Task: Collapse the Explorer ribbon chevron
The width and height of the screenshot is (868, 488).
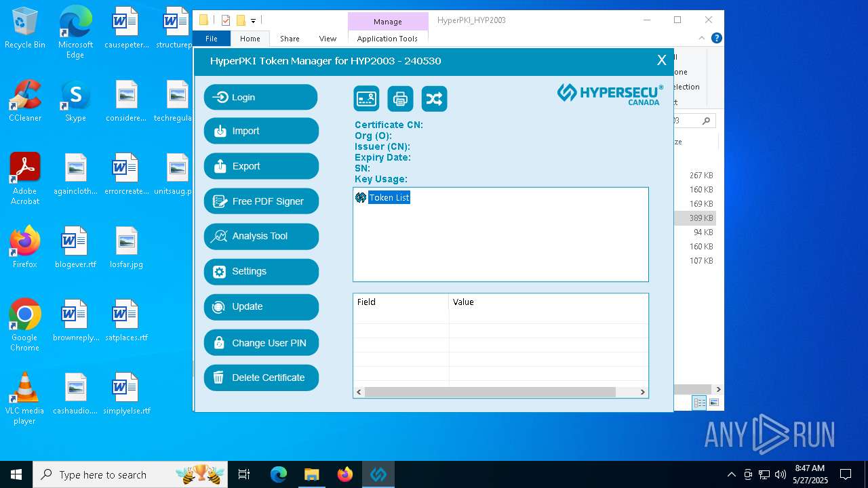Action: pyautogui.click(x=702, y=39)
